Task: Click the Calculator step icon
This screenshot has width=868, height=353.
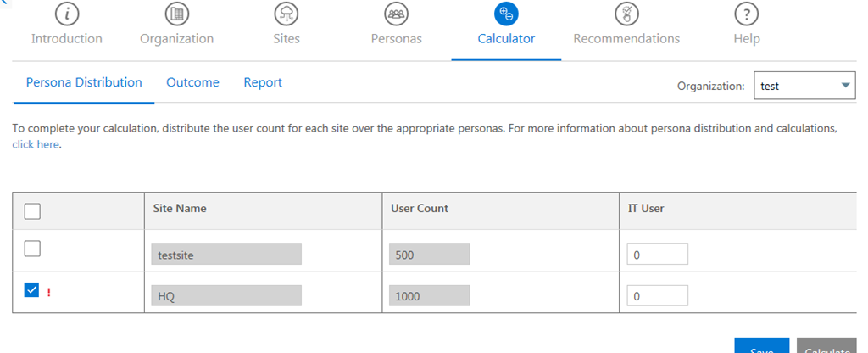Action: click(x=506, y=14)
